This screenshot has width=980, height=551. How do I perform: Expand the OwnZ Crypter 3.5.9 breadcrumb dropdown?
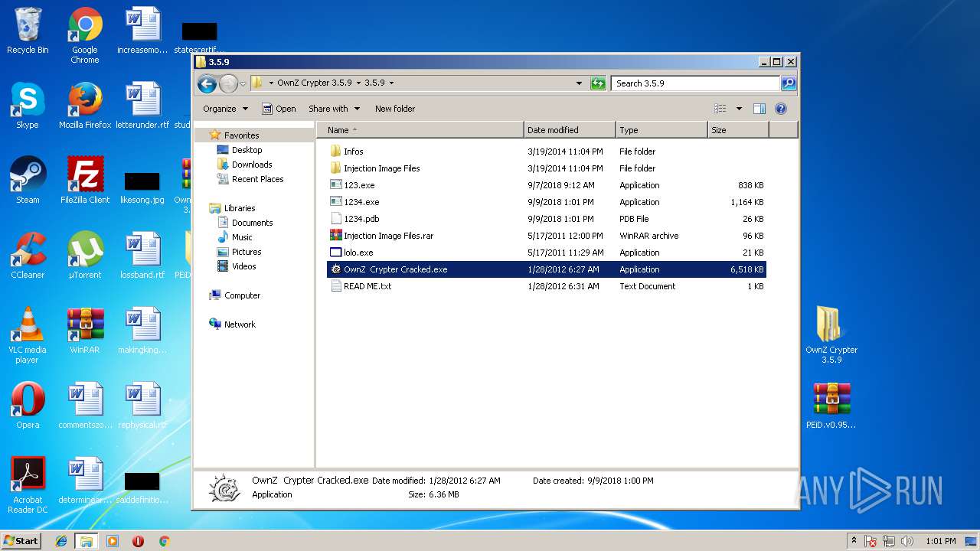(358, 83)
